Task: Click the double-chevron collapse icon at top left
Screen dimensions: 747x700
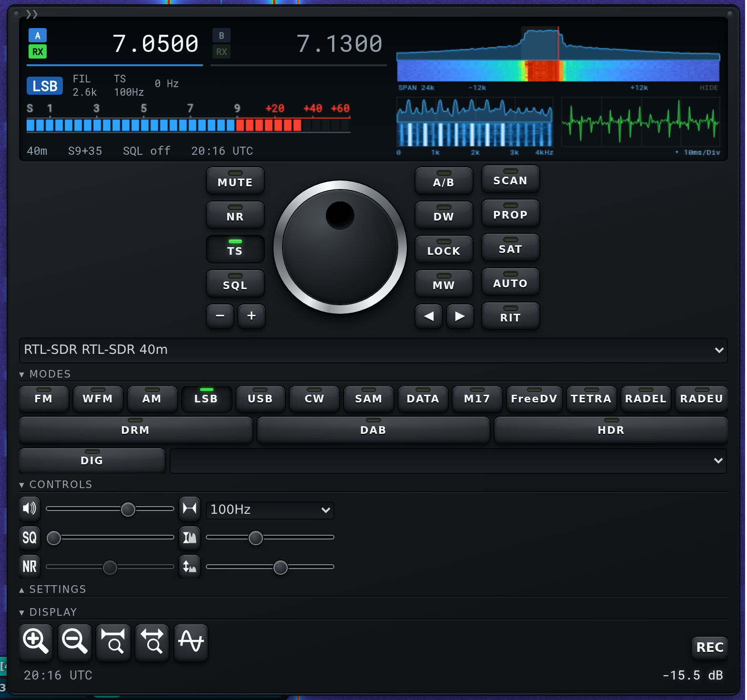Action: click(32, 14)
